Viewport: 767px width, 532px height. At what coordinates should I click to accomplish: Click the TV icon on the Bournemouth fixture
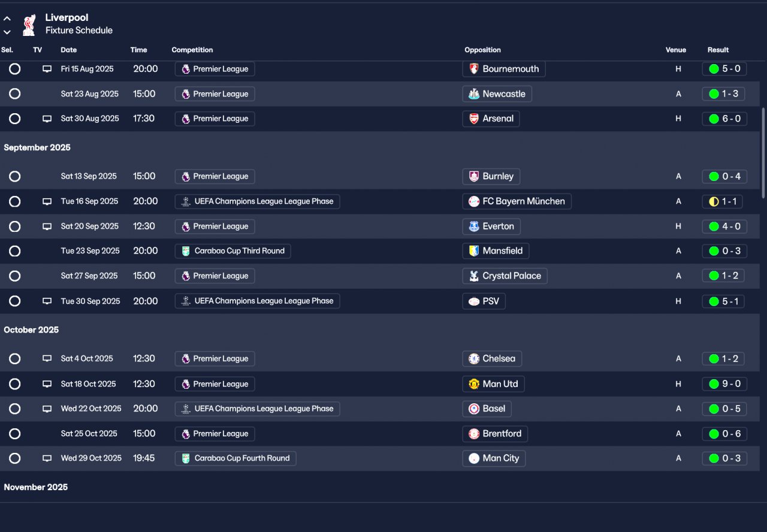(47, 69)
